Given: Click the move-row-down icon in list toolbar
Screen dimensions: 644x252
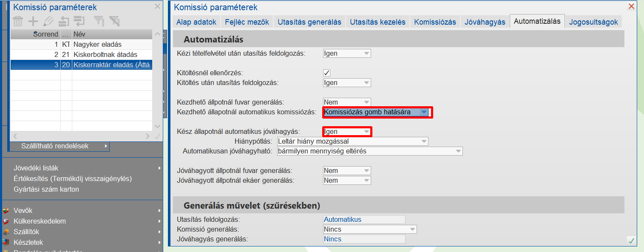Looking at the screenshot, I should [79, 21].
